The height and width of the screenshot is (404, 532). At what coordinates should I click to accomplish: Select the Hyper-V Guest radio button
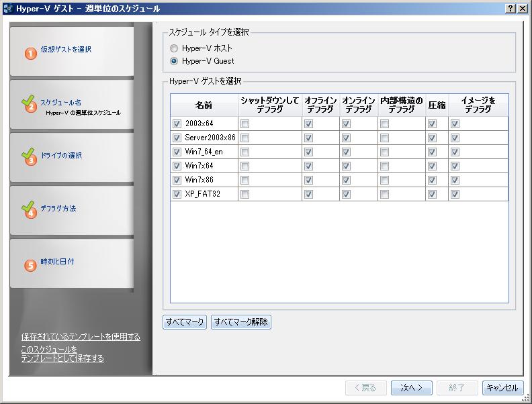pyautogui.click(x=174, y=61)
